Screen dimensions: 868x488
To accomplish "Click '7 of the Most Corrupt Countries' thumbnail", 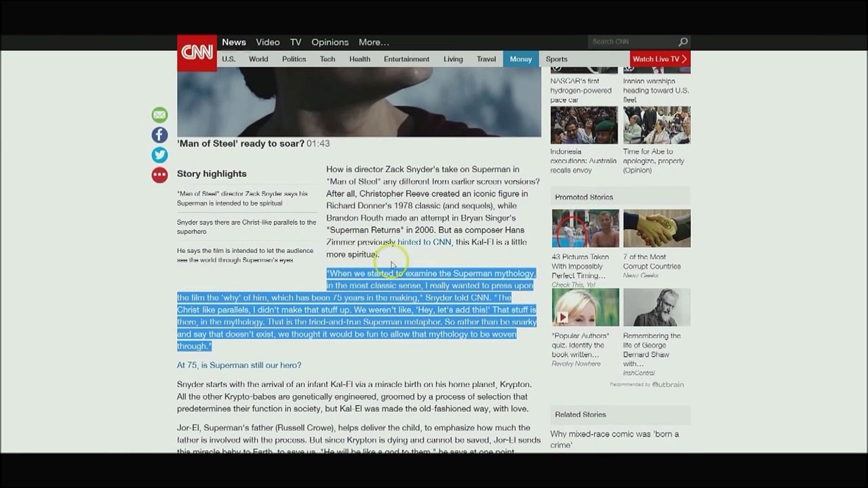I will (x=656, y=228).
